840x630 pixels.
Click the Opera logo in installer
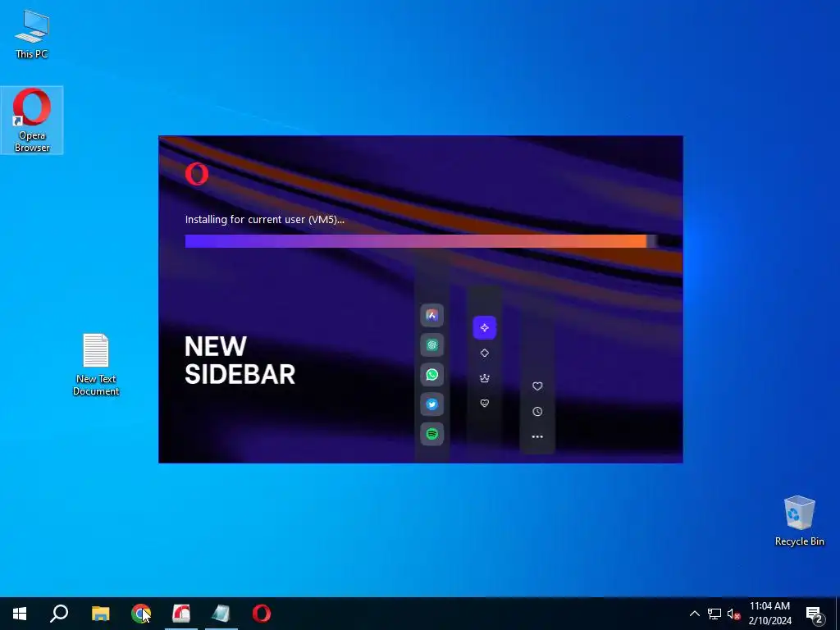[x=197, y=174]
